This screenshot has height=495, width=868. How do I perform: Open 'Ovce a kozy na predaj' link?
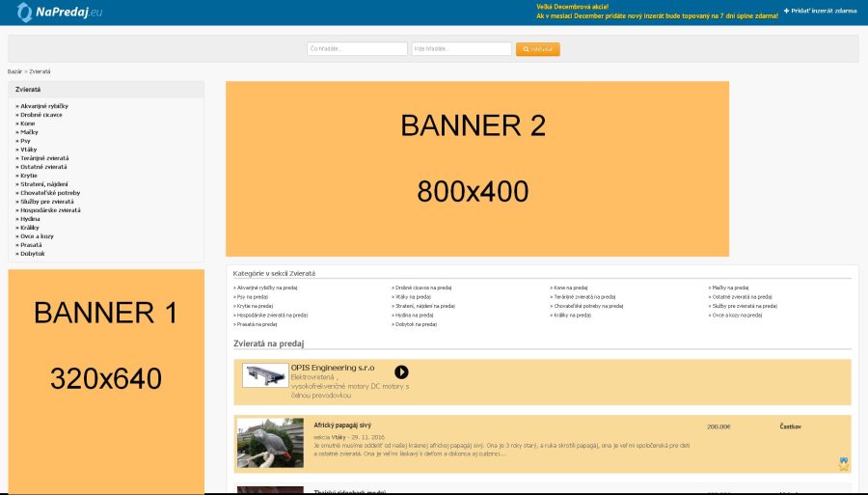pos(737,316)
